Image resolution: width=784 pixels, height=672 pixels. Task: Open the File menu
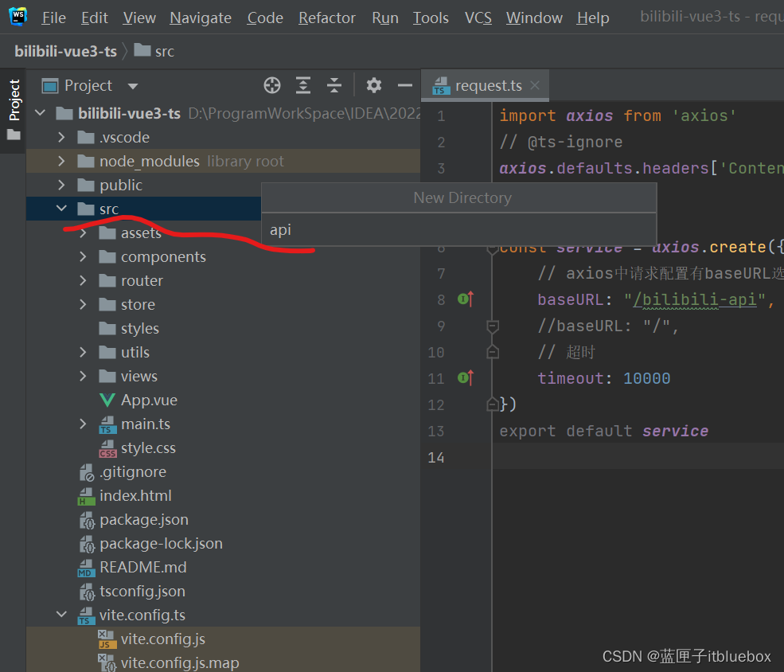pyautogui.click(x=53, y=18)
